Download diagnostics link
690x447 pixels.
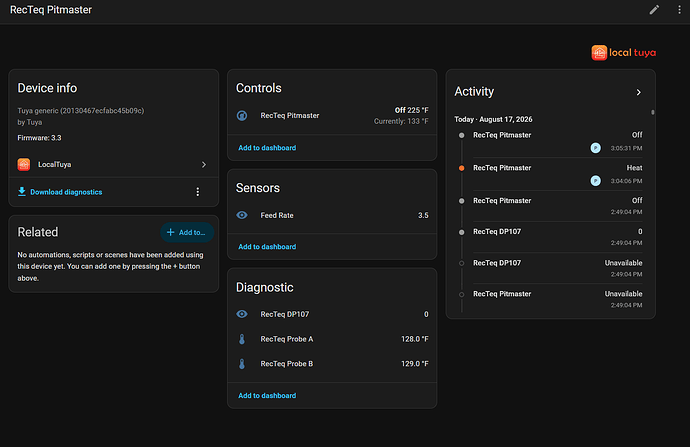66,192
